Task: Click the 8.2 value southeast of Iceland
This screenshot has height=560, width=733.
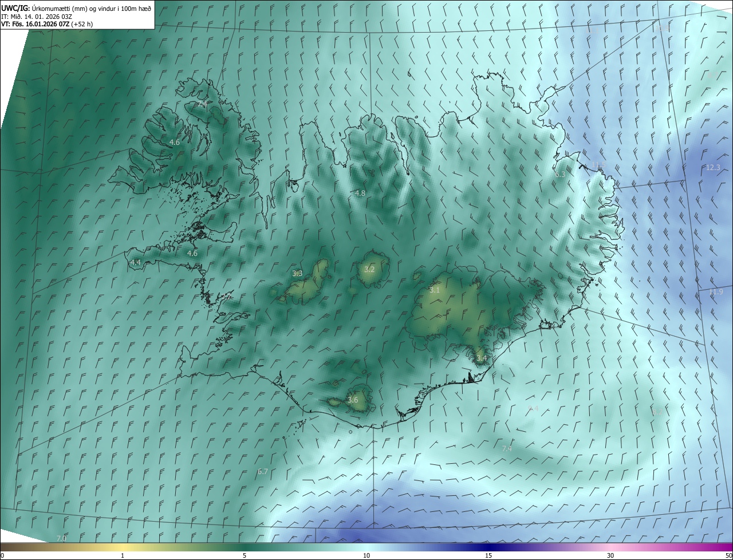Action: [x=657, y=411]
